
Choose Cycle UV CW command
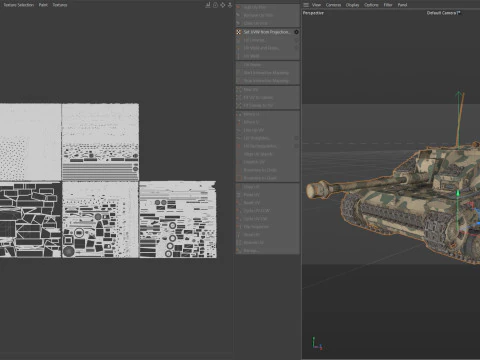pyautogui.click(x=267, y=219)
